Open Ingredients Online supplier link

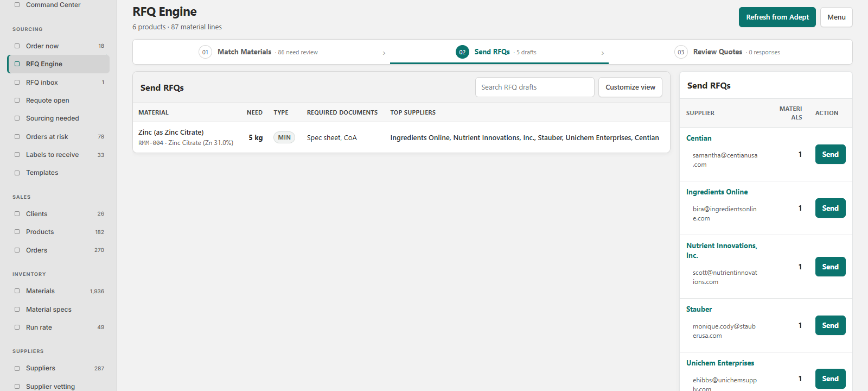click(x=717, y=192)
